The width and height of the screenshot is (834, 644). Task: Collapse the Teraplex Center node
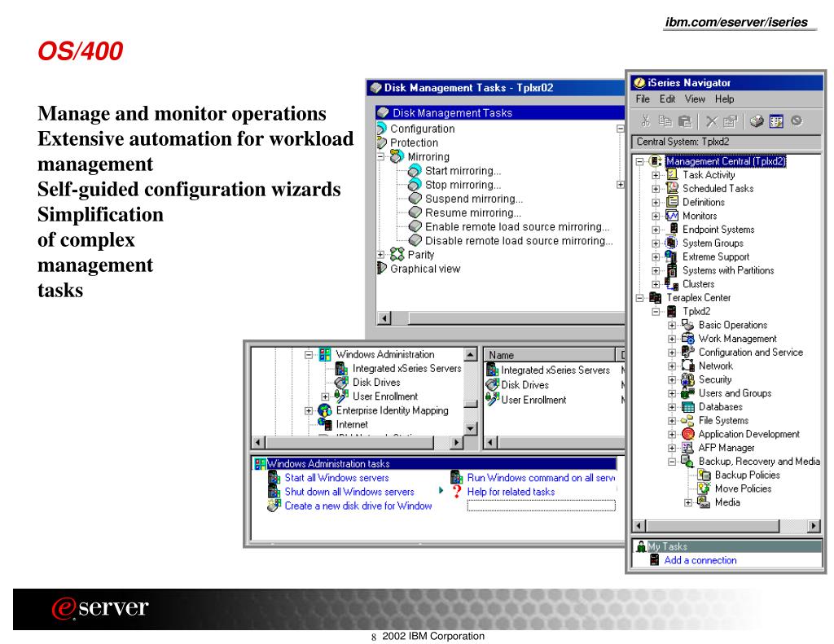pos(640,298)
